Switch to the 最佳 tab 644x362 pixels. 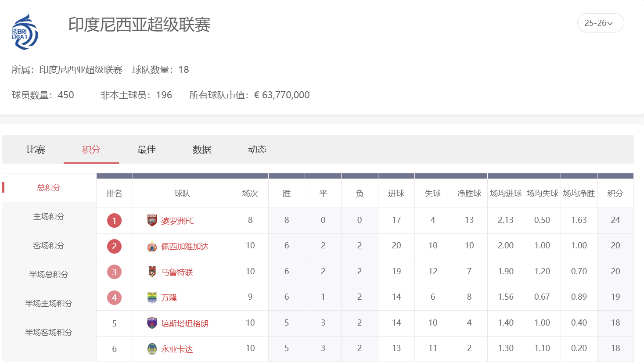(147, 150)
